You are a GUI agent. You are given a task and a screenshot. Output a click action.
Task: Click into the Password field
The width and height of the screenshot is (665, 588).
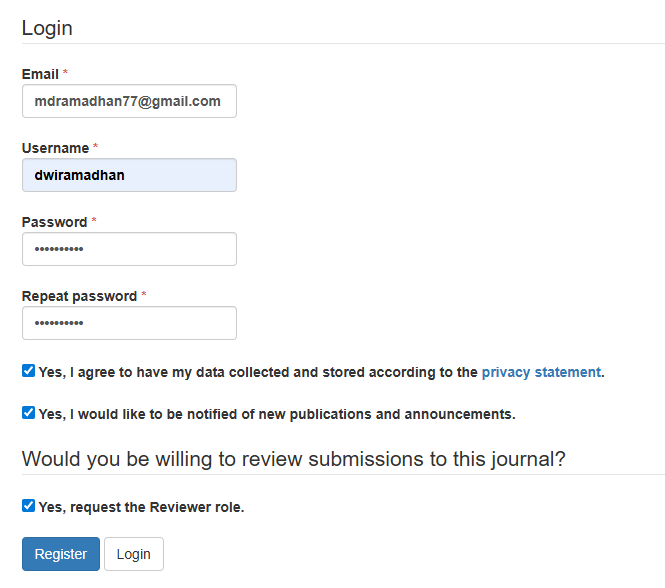click(129, 249)
